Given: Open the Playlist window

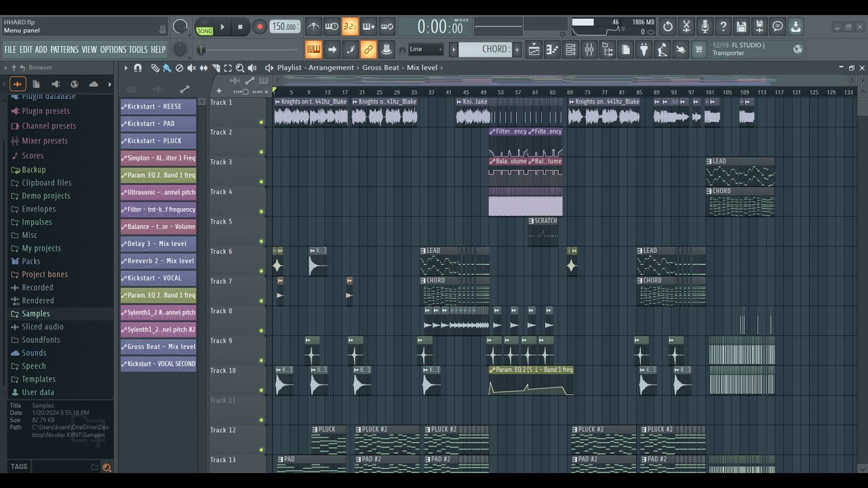Looking at the screenshot, I should (534, 49).
